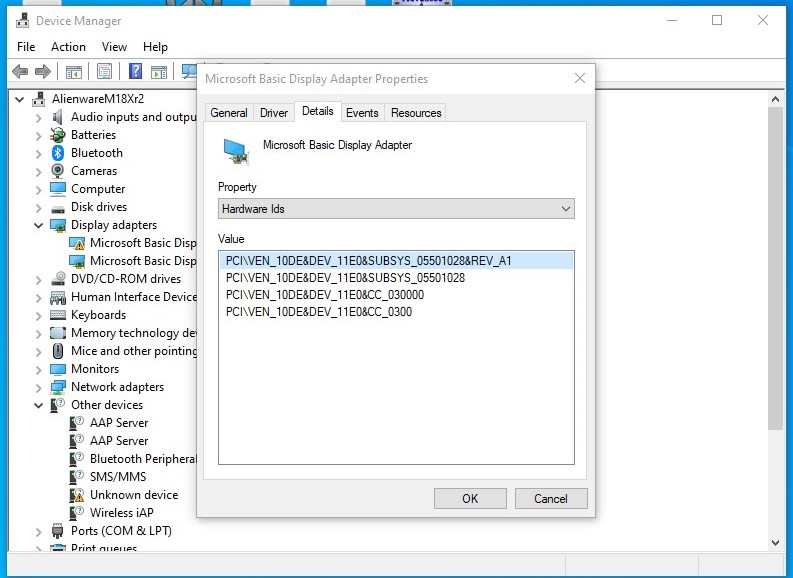This screenshot has height=578, width=793.
Task: Expand the Network adapters node
Action: click(38, 387)
